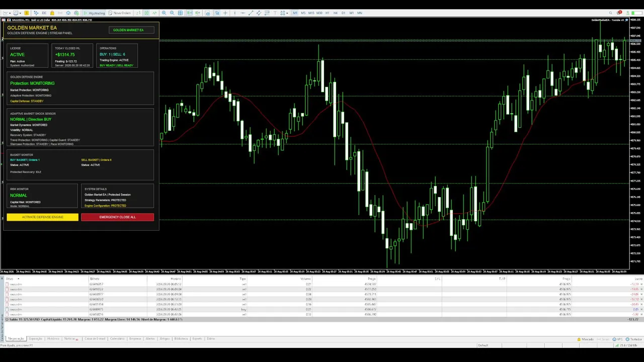Open the chart type dropdown
644x362 pixels.
(x=7, y=13)
